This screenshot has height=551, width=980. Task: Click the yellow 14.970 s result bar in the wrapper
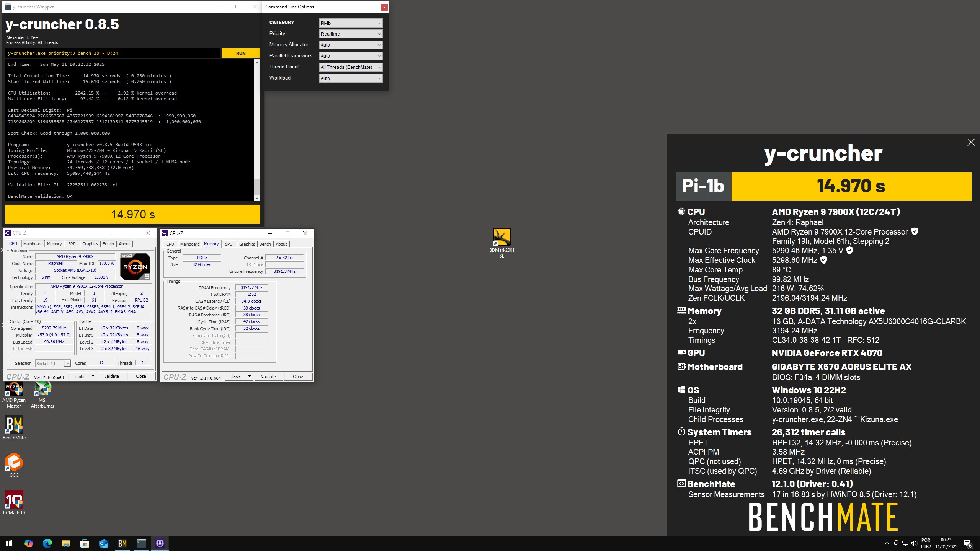133,214
